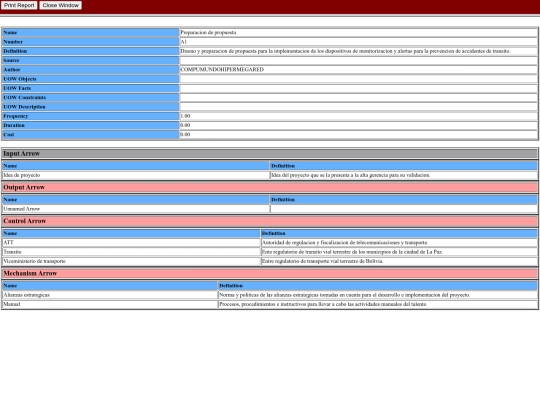
Task: Click the UOW Objects label
Action: pyautogui.click(x=20, y=79)
